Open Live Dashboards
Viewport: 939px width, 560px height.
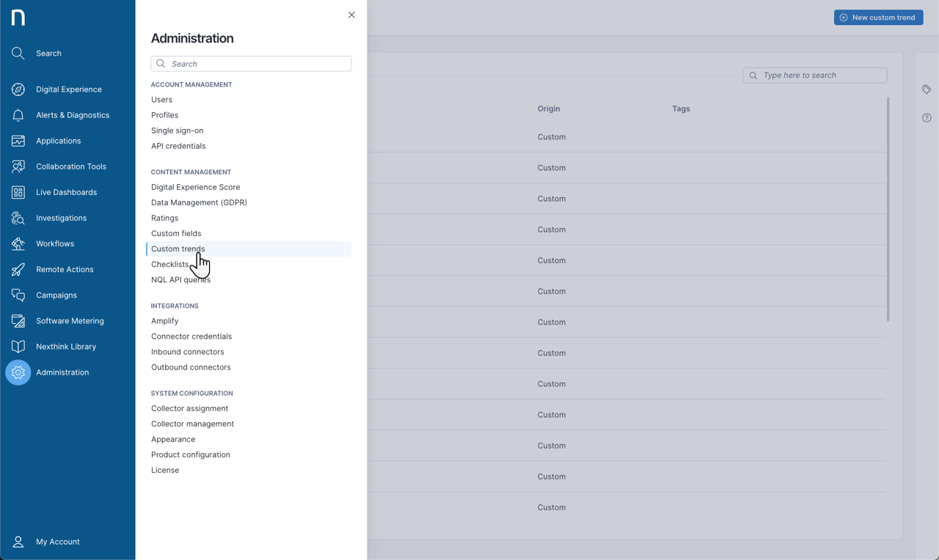point(18,192)
